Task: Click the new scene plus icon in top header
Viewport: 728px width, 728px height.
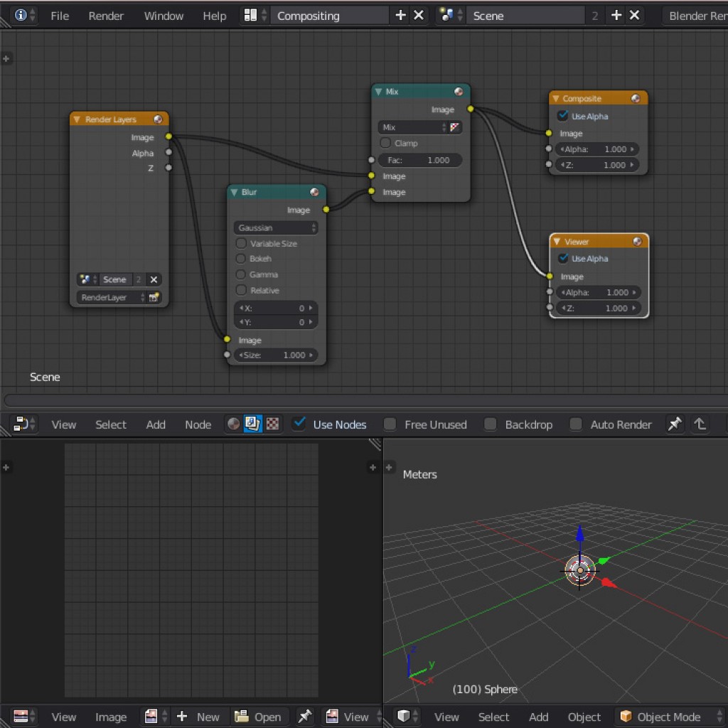Action: point(616,15)
